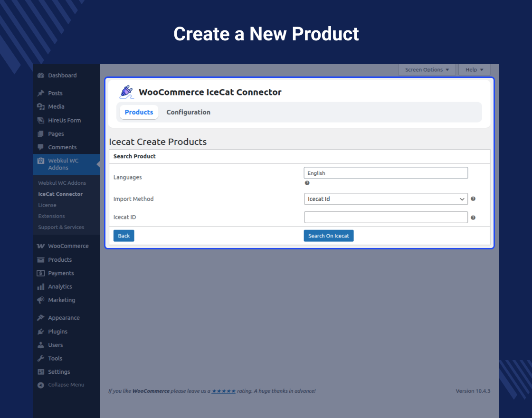Click the Posts pushpin icon
Screen dimensions: 532x418
coord(41,94)
